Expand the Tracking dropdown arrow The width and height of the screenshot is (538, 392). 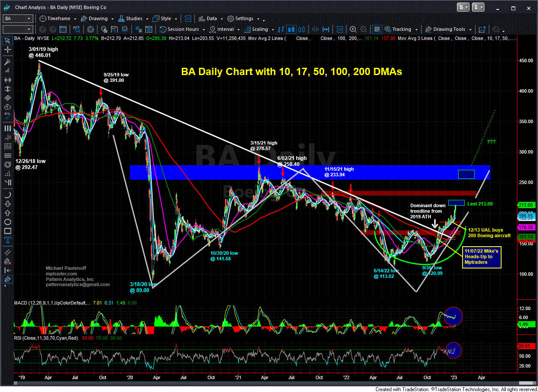tap(416, 30)
